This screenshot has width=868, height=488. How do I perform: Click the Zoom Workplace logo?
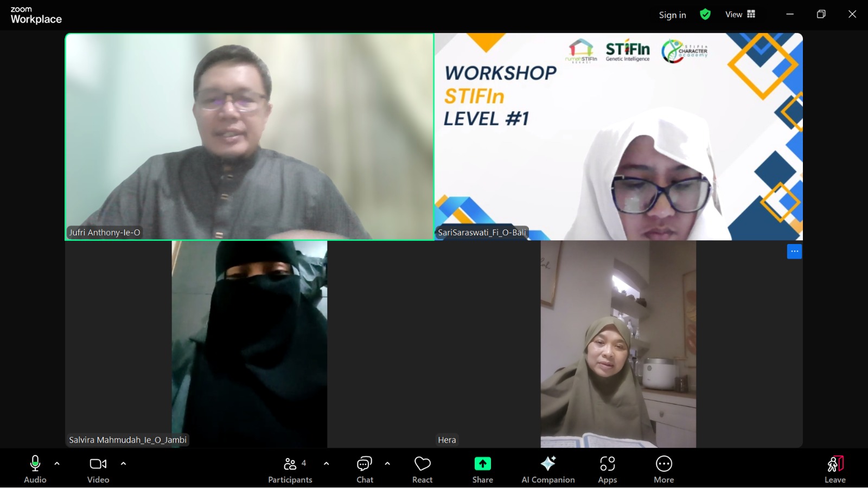pyautogui.click(x=36, y=16)
